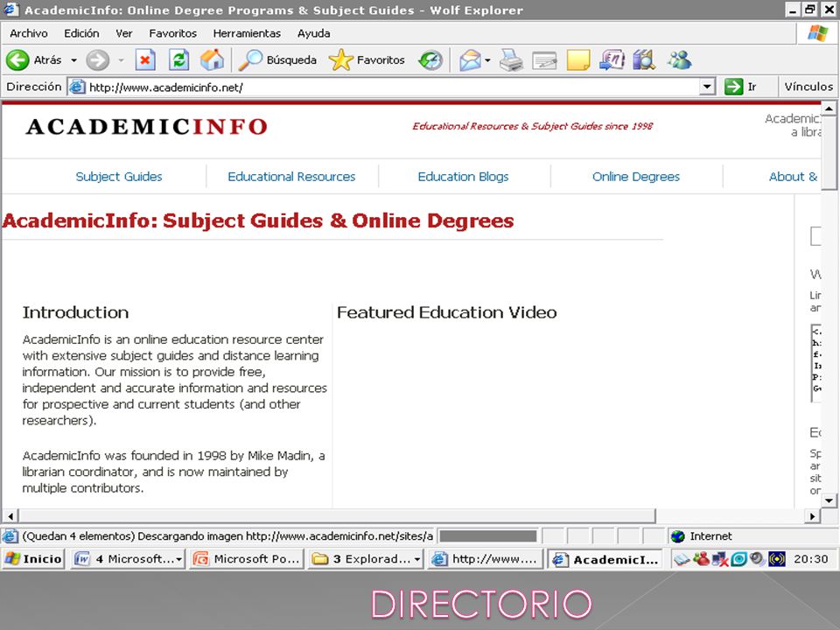Click the Windows flag logo

(817, 33)
